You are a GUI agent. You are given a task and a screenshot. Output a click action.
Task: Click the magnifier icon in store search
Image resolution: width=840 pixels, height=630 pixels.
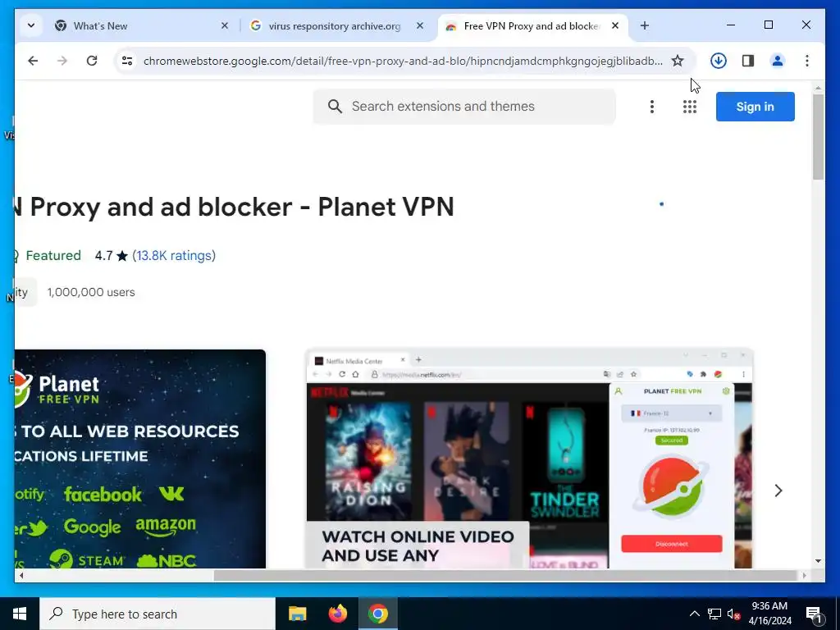335,106
